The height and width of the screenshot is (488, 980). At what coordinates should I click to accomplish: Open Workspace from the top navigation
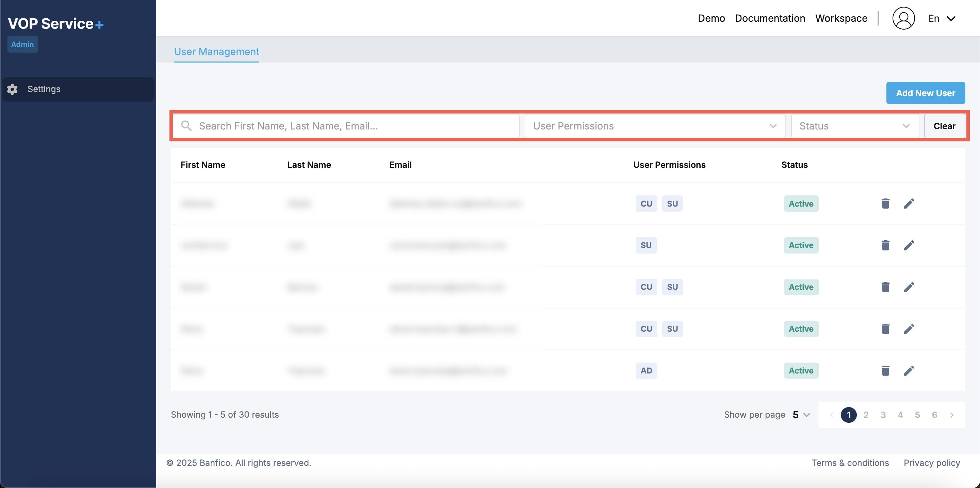pyautogui.click(x=841, y=19)
